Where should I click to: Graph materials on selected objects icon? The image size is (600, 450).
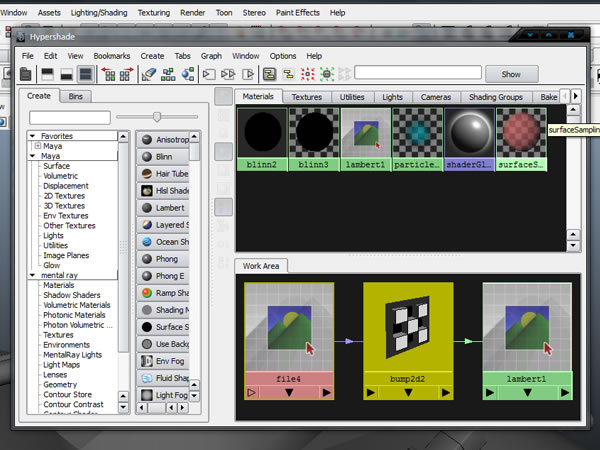[188, 74]
